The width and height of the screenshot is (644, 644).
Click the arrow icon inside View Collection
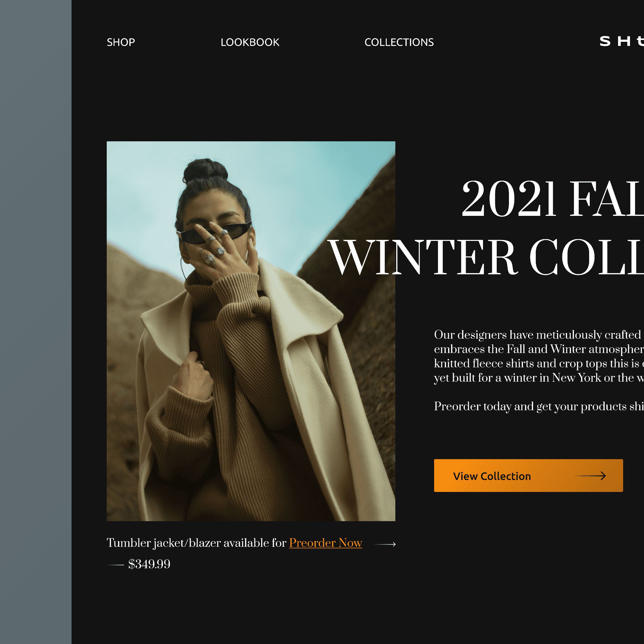click(x=591, y=476)
